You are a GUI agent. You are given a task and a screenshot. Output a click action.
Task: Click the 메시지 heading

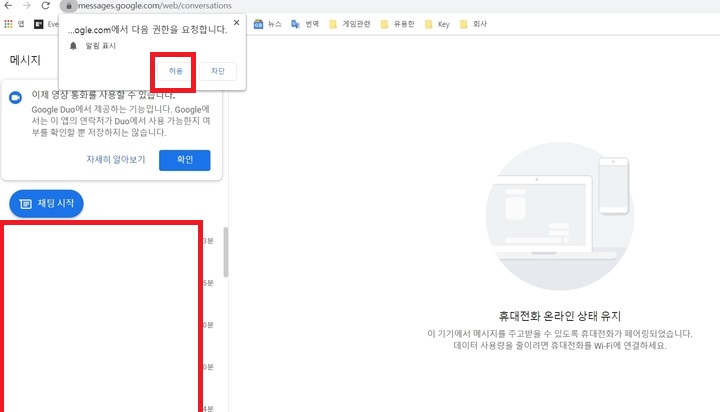click(25, 60)
